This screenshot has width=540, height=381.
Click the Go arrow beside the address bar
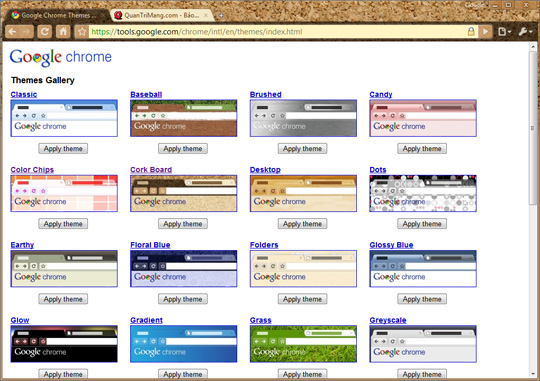coord(486,32)
